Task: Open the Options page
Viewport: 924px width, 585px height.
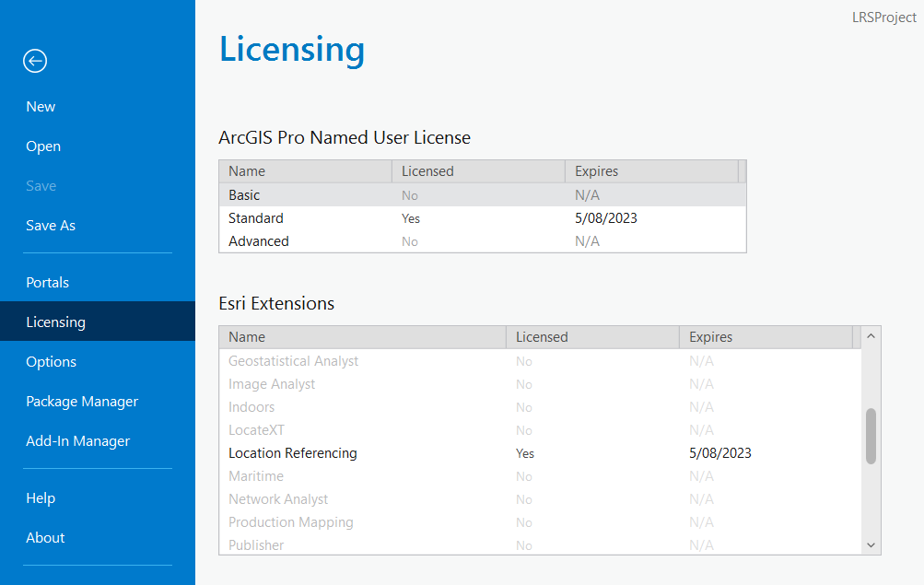Action: pos(51,361)
